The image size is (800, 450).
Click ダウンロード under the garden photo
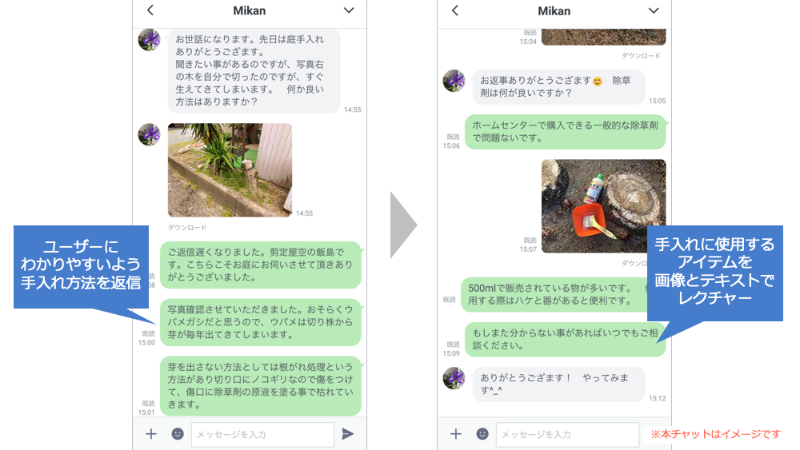(x=187, y=228)
